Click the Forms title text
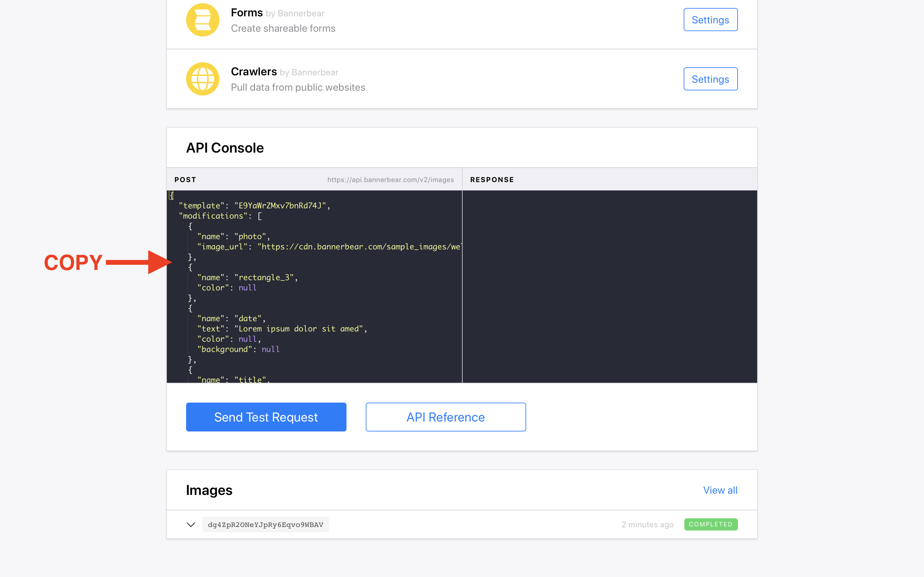The width and height of the screenshot is (924, 577). pyautogui.click(x=247, y=13)
